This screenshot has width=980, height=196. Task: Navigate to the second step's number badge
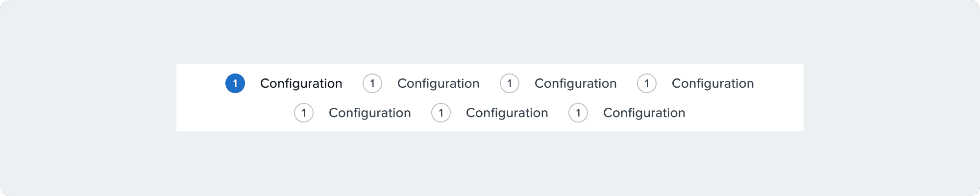(372, 83)
